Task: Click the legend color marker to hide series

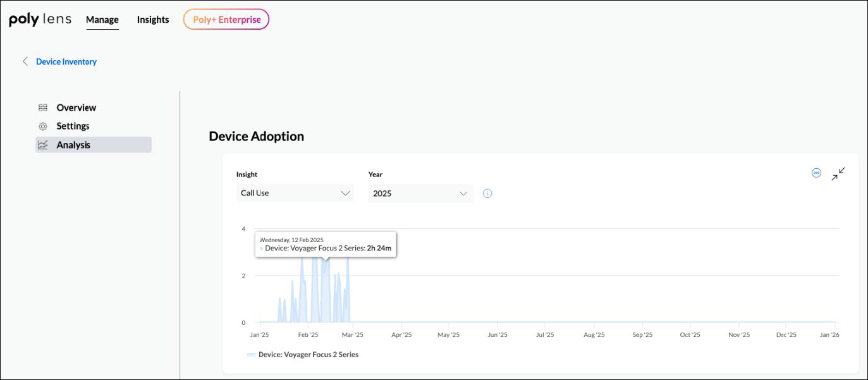Action: pos(251,355)
